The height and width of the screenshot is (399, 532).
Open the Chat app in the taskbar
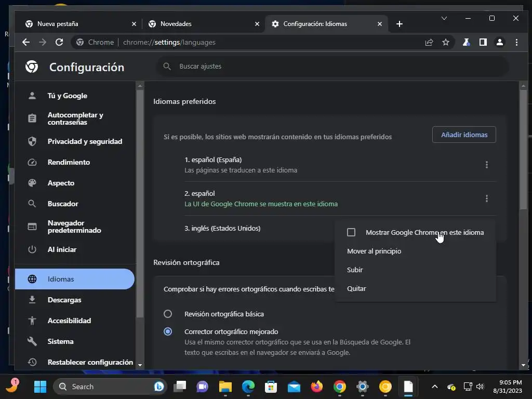coord(203,387)
